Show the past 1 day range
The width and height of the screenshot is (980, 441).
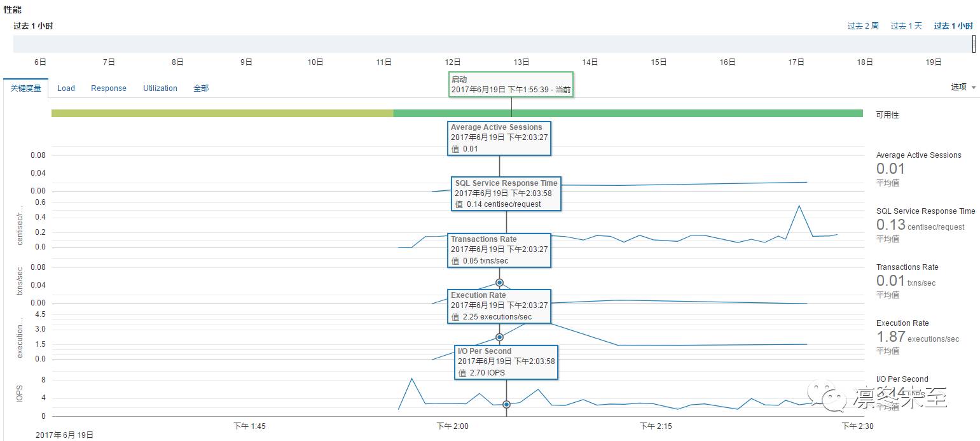coord(906,26)
